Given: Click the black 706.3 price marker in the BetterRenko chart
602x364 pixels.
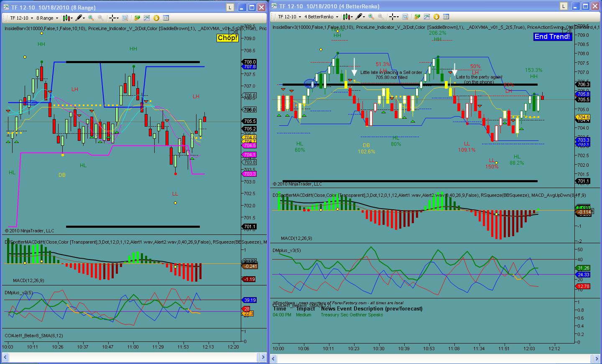Looking at the screenshot, I should (583, 84).
